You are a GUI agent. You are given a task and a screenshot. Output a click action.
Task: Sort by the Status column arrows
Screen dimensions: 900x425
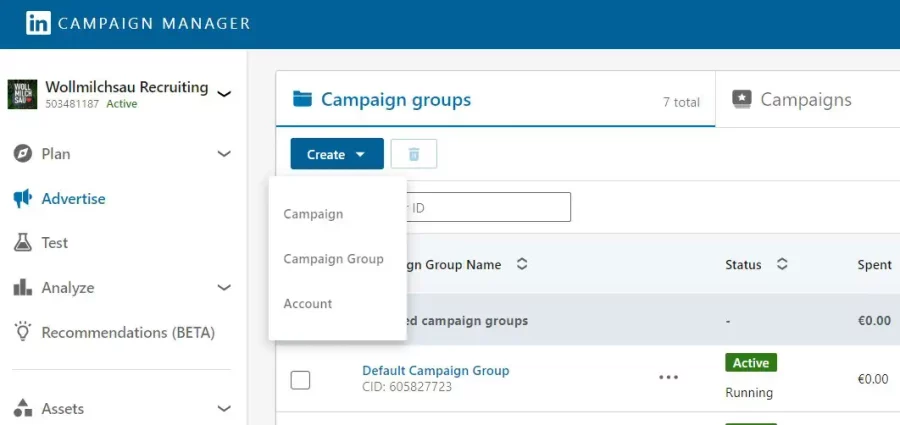tap(782, 264)
